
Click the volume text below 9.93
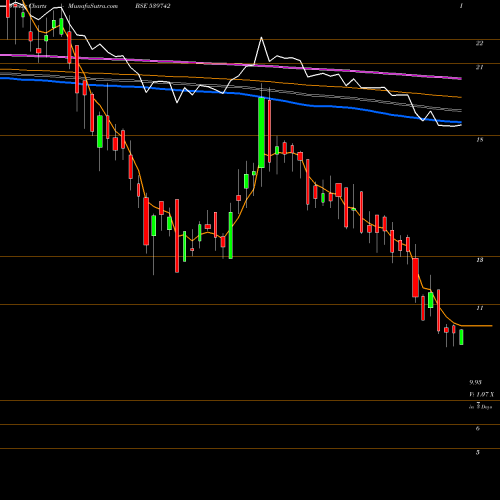pos(482,395)
